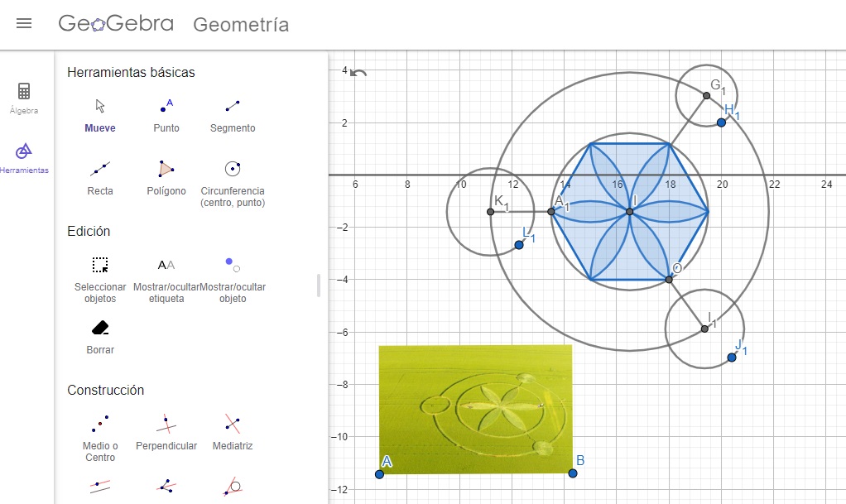846x504 pixels.
Task: Select the angle bisector tool icon
Action: tap(166, 486)
